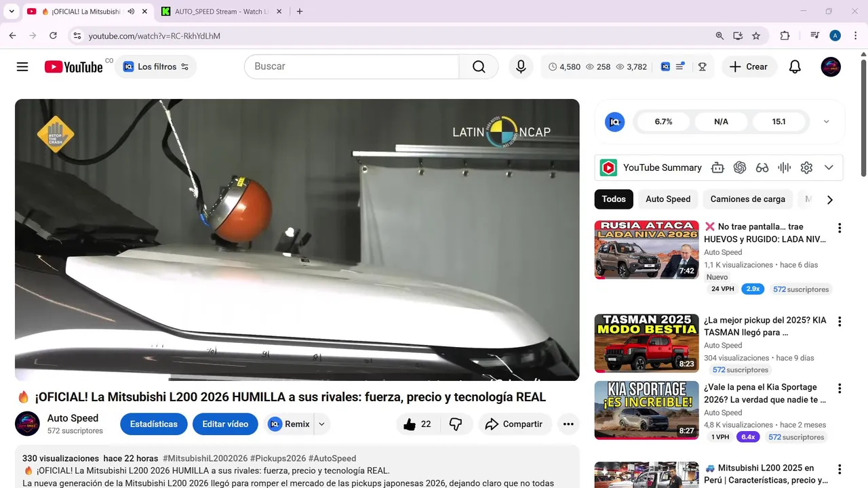Open 'Mitsubishi L200 2025 en Perú' title

[x=766, y=474]
